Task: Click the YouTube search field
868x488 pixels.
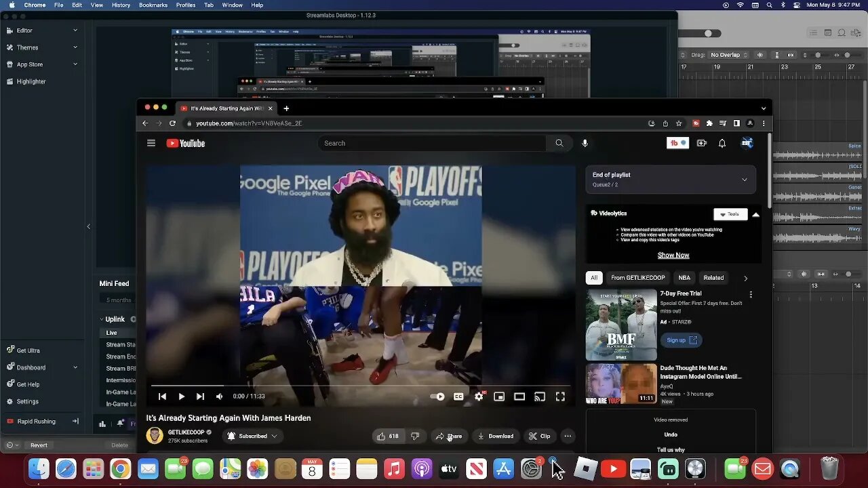Action: click(x=432, y=143)
